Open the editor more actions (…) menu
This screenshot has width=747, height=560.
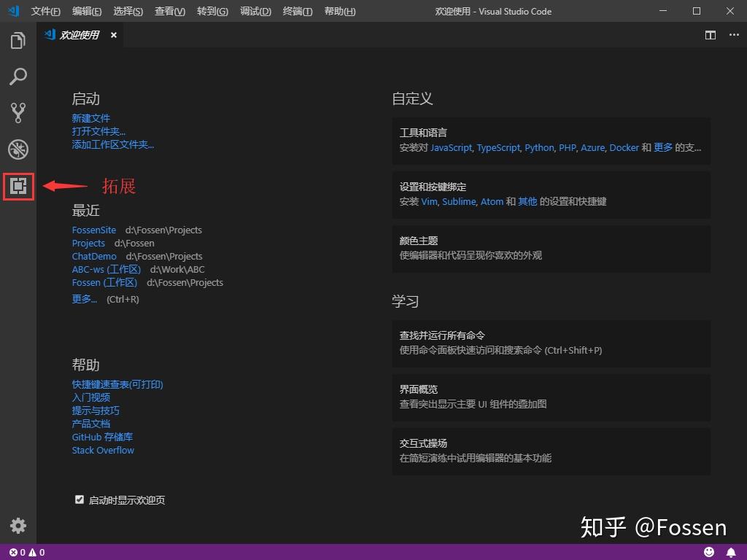click(x=734, y=34)
